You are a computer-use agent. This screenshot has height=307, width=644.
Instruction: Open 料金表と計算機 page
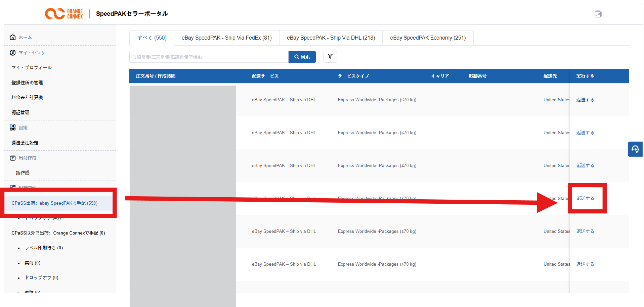click(x=27, y=97)
